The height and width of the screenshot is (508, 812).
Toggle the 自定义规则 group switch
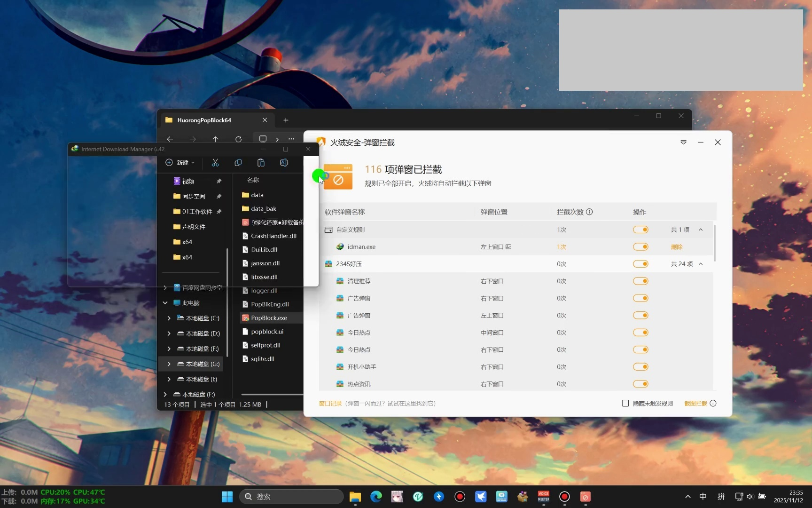point(640,230)
